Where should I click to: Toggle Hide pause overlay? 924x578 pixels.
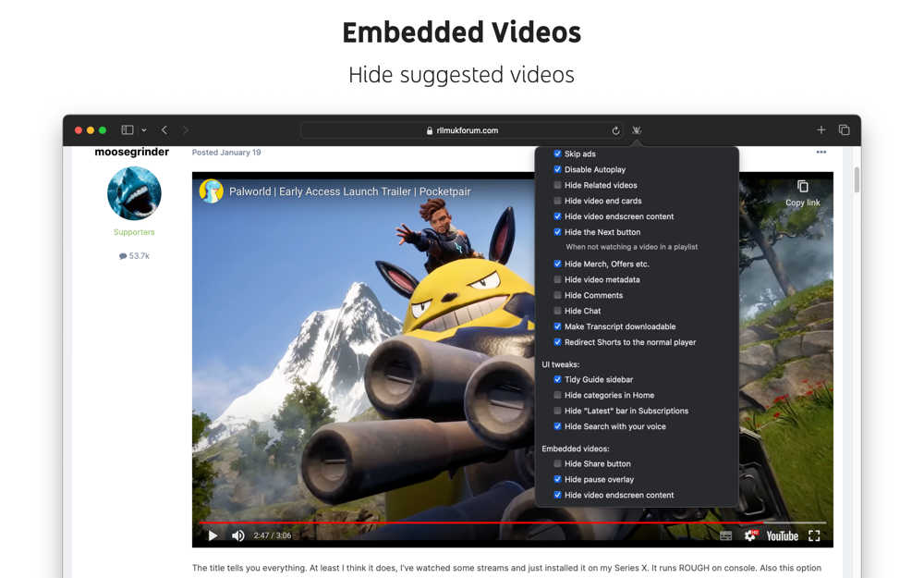click(x=557, y=479)
